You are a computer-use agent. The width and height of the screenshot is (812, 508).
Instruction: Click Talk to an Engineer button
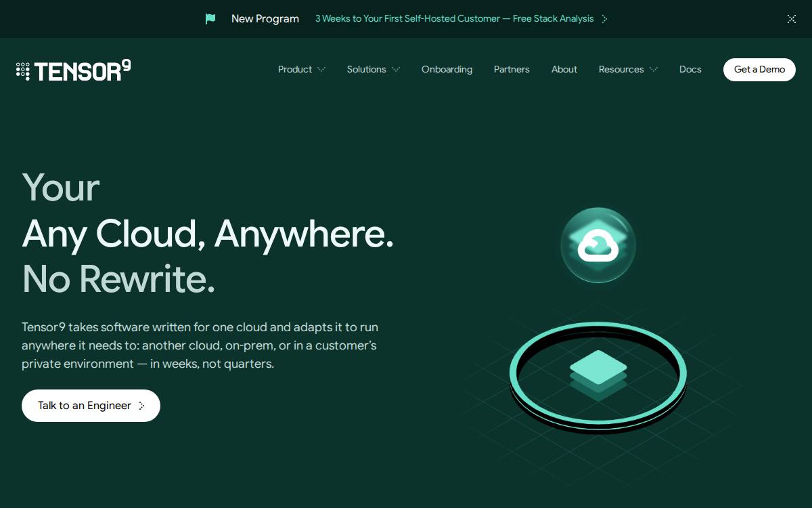pos(91,406)
